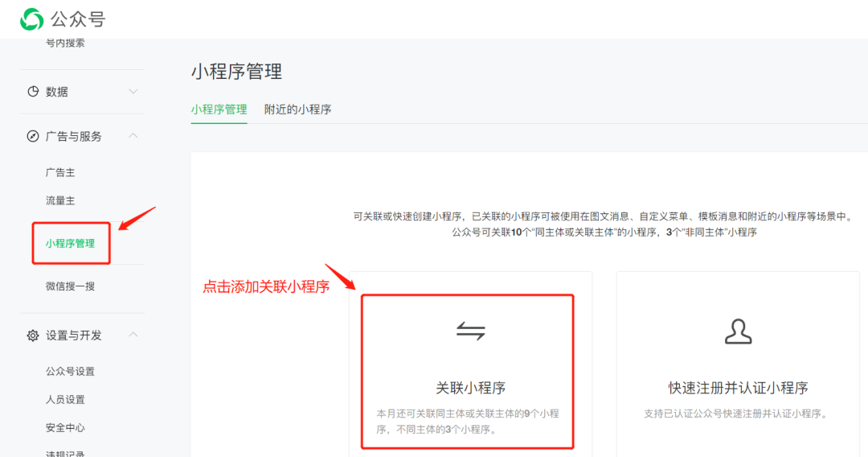The height and width of the screenshot is (457, 868).
Task: Select 小程序管理 in the sidebar
Action: pos(70,243)
